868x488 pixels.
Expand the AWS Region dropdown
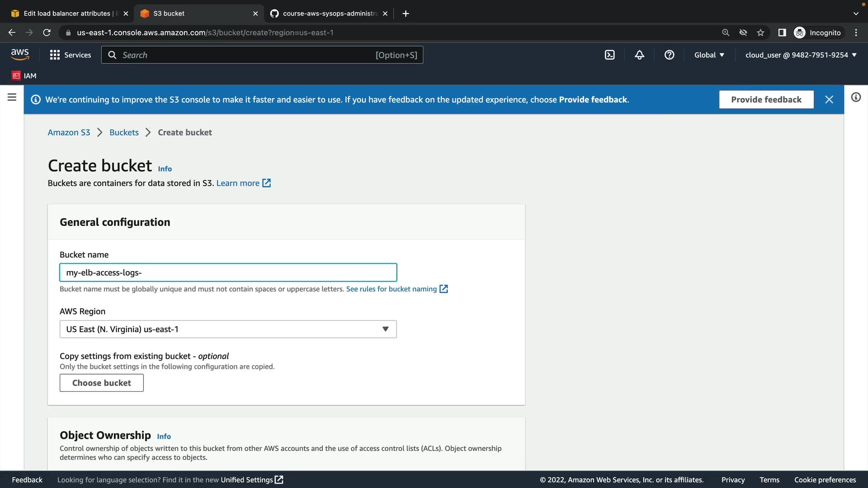pos(228,329)
